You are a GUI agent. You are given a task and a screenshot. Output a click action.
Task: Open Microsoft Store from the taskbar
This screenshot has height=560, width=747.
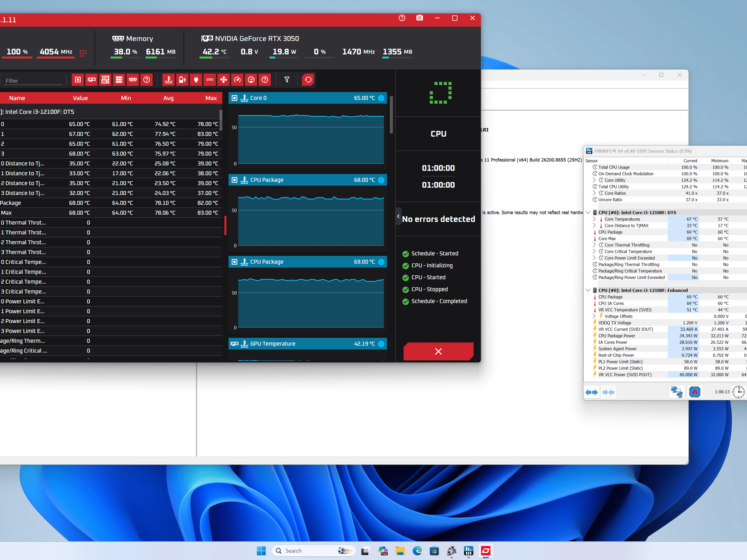coord(434,551)
